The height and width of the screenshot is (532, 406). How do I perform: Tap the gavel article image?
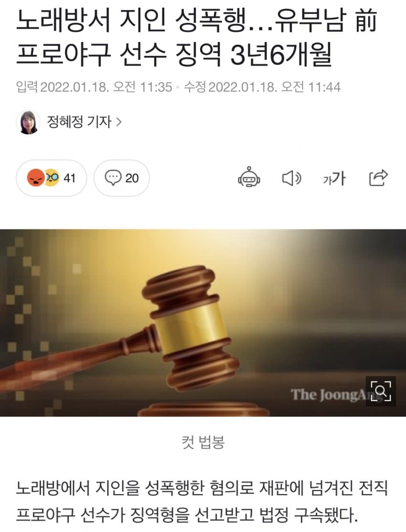[x=203, y=323]
